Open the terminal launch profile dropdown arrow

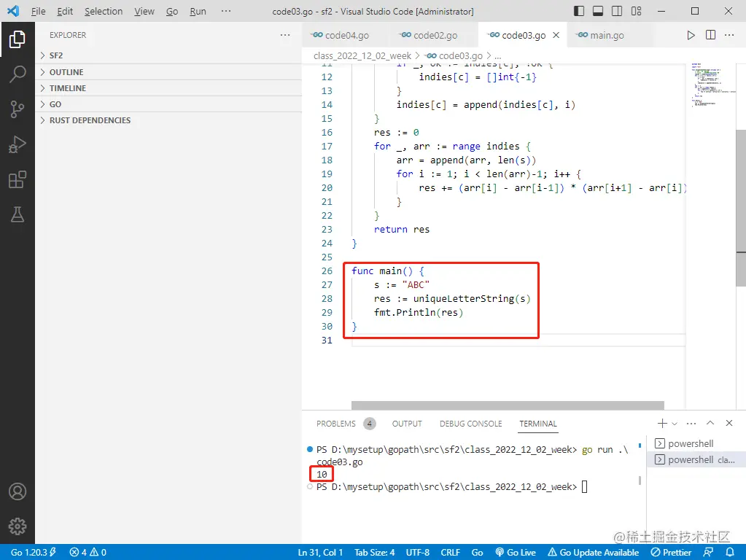674,423
